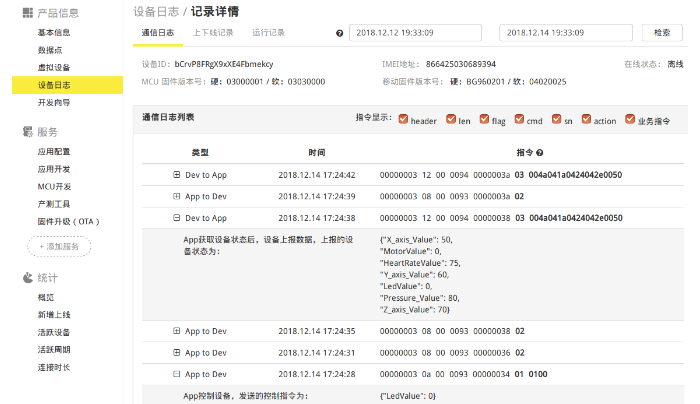Click the 检索 search button
The height and width of the screenshot is (404, 700).
(662, 33)
